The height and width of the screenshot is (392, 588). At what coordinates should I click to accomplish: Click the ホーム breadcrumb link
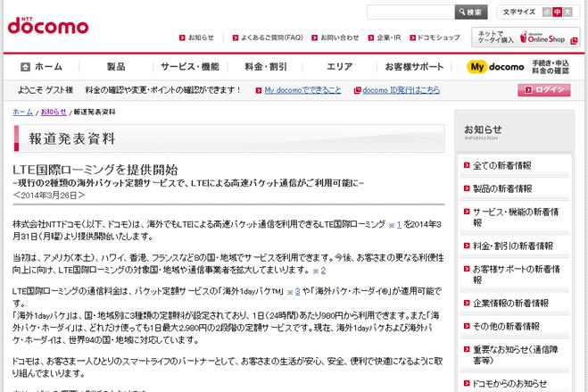coord(23,112)
